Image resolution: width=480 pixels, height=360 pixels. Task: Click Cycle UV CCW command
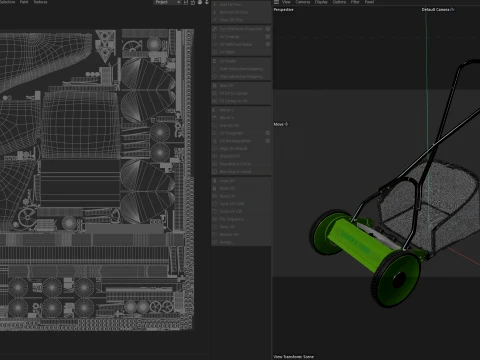(241, 204)
